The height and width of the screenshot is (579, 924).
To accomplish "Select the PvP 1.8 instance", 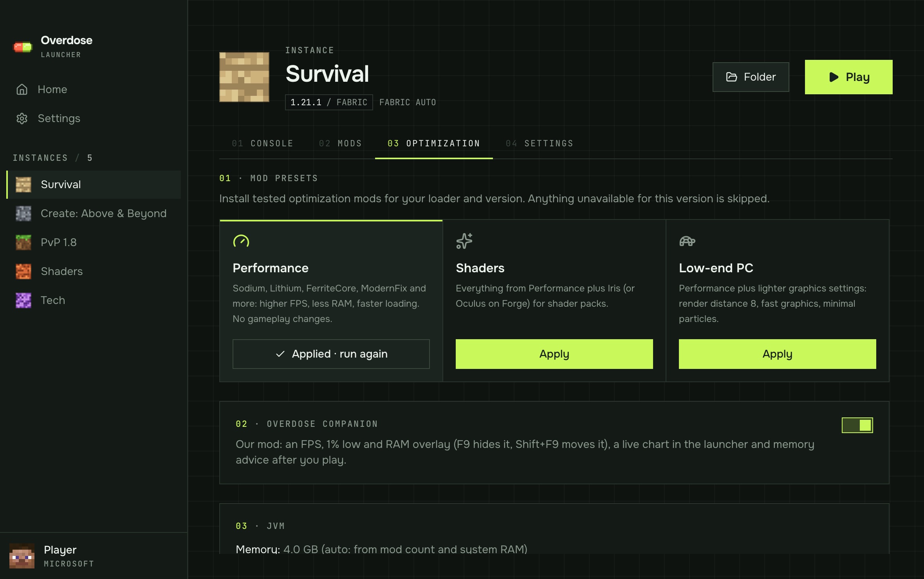I will pyautogui.click(x=94, y=243).
